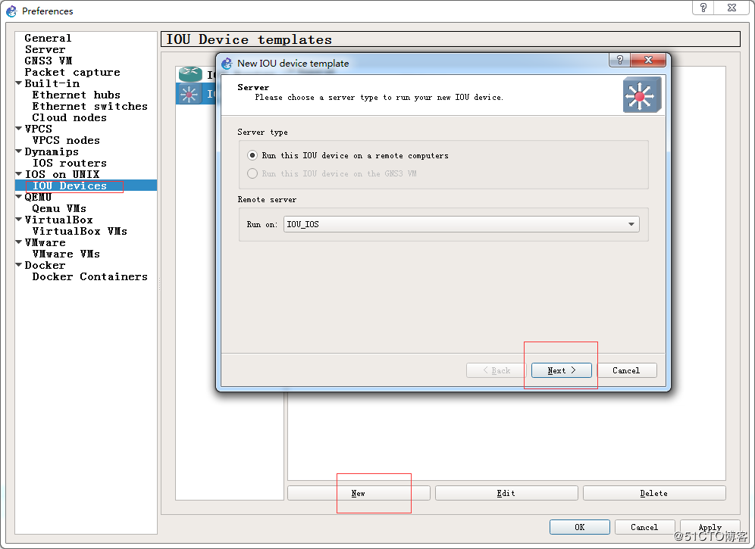Click OK in the Preferences window
755x549 pixels.
point(580,527)
